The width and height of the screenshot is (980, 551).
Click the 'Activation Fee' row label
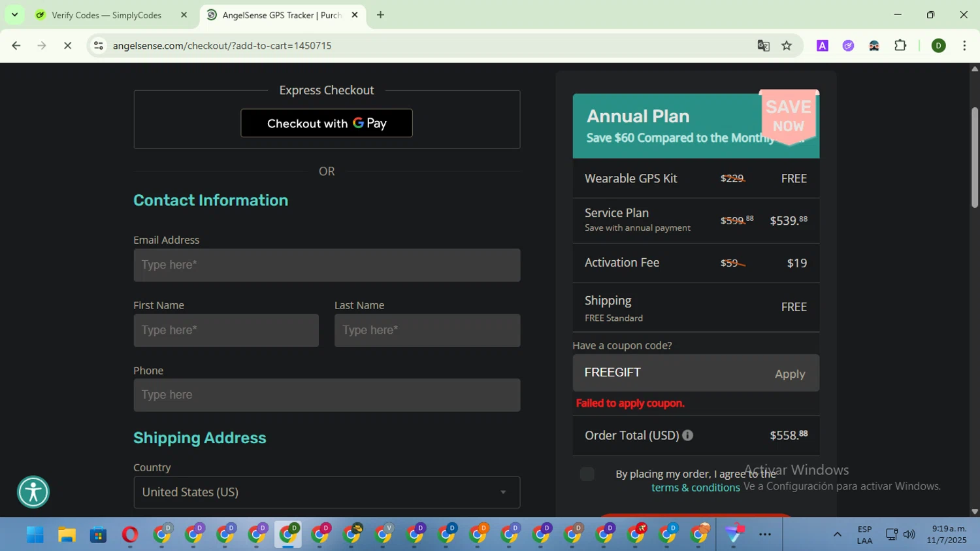click(x=621, y=263)
